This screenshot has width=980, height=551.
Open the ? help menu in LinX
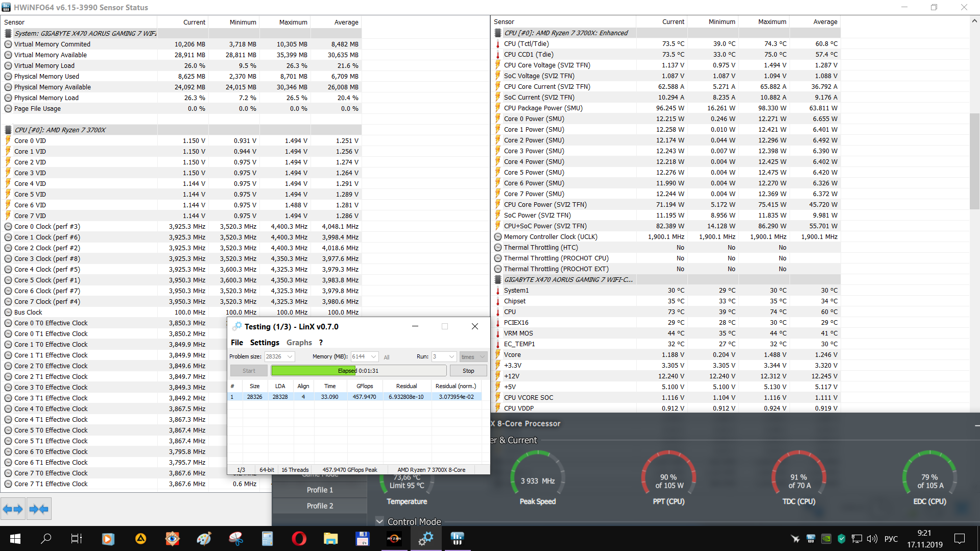321,343
